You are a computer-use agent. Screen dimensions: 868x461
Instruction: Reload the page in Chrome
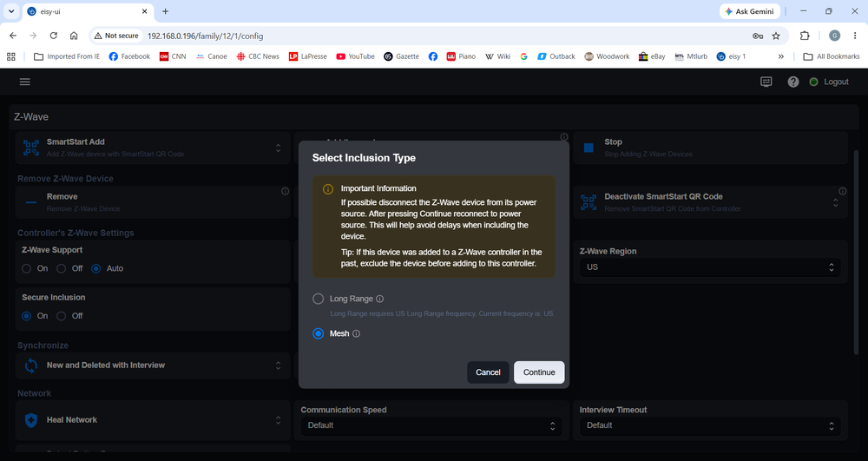pos(53,36)
